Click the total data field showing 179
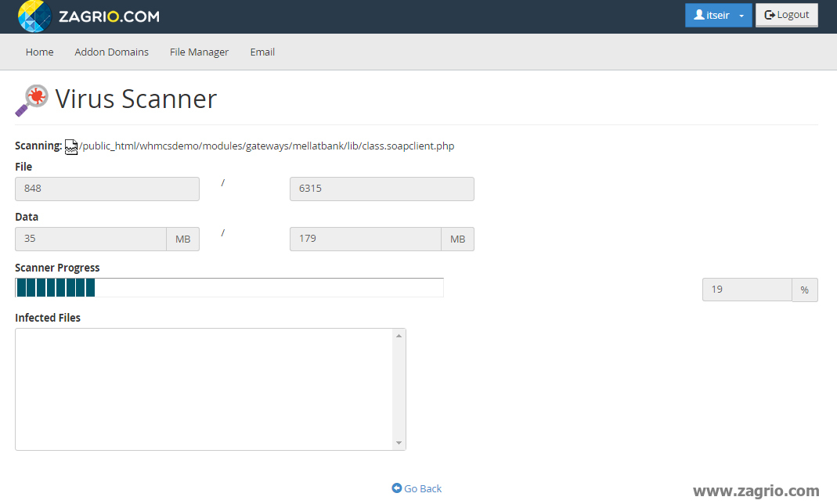 (365, 239)
